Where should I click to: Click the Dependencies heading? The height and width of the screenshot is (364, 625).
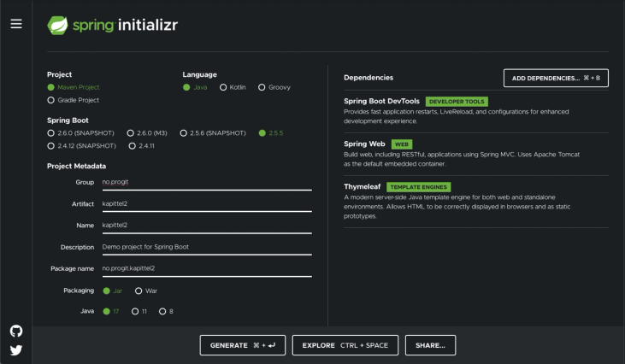[369, 78]
